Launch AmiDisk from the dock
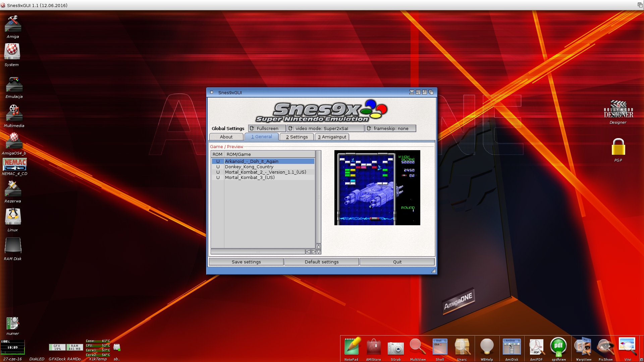 coord(512,347)
